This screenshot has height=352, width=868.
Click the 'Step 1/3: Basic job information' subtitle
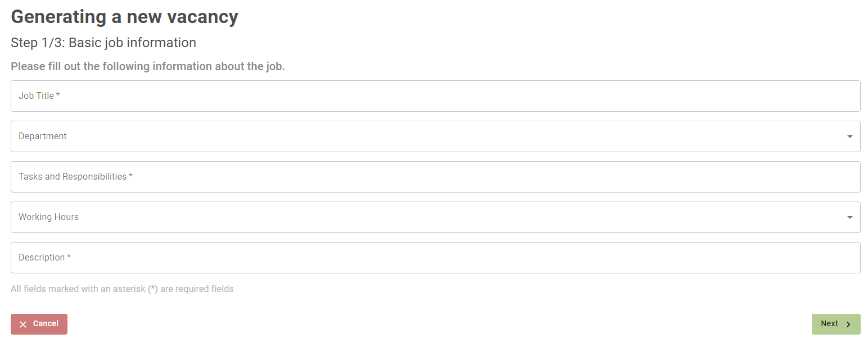click(103, 43)
